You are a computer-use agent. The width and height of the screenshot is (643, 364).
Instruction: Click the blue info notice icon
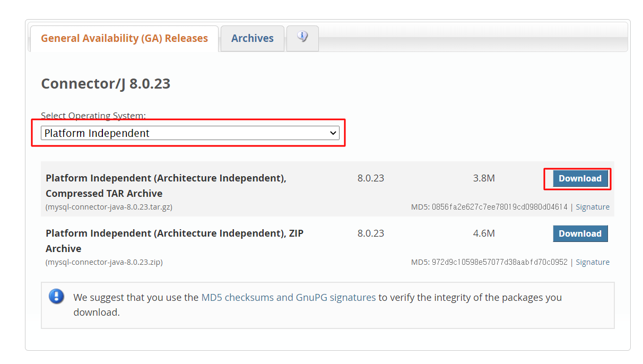coord(56,297)
